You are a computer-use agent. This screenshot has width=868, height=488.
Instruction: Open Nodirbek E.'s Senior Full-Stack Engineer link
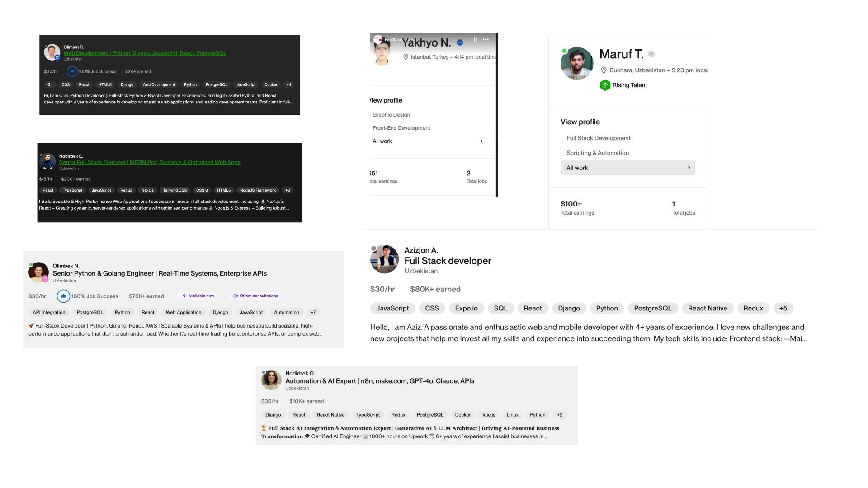pos(150,163)
